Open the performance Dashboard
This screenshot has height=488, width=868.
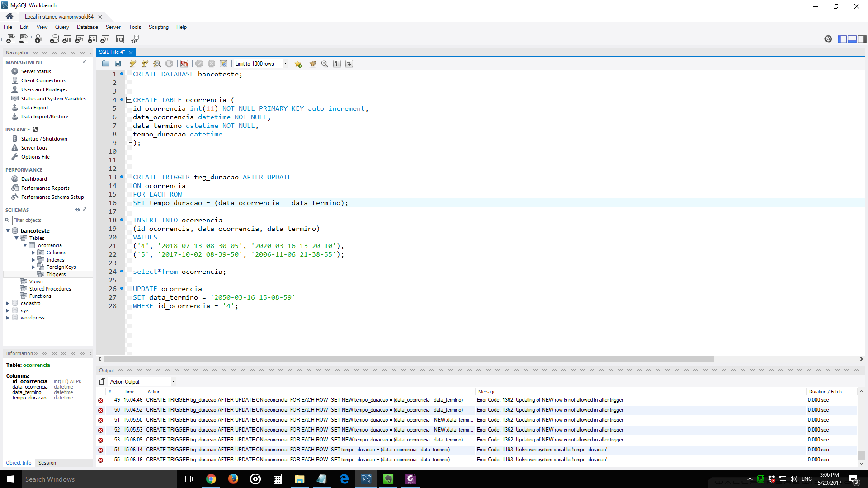(34, 179)
